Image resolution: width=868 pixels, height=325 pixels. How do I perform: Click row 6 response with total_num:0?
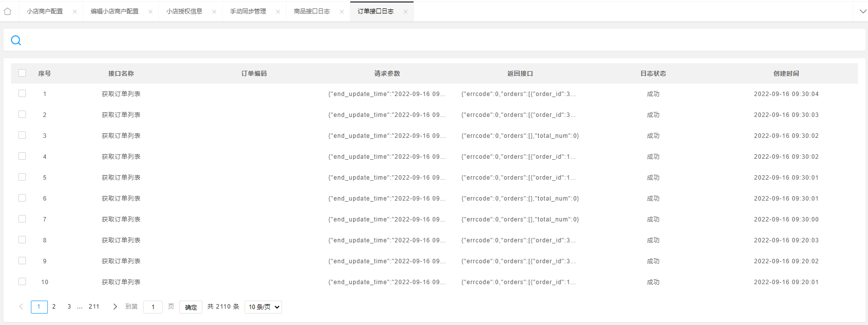pyautogui.click(x=520, y=198)
